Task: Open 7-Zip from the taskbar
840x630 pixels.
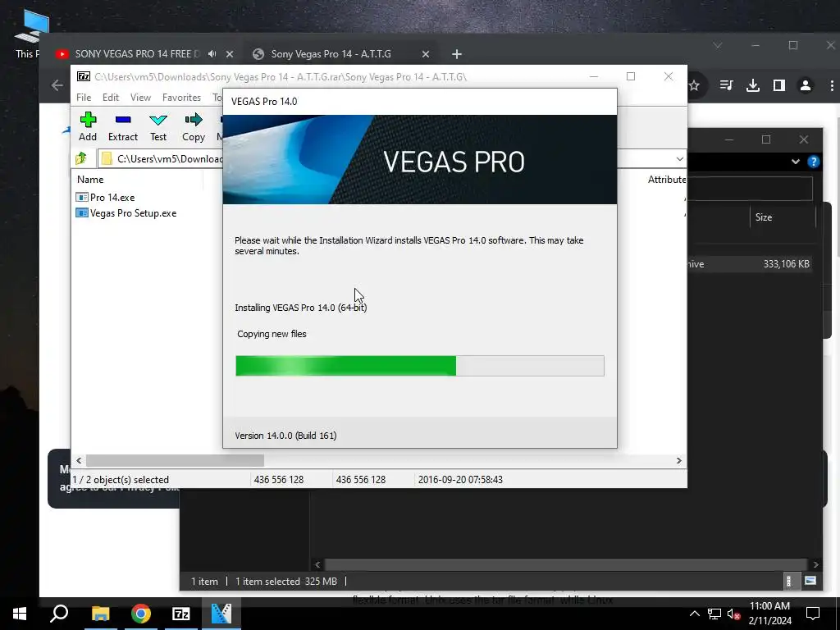Action: [x=181, y=614]
